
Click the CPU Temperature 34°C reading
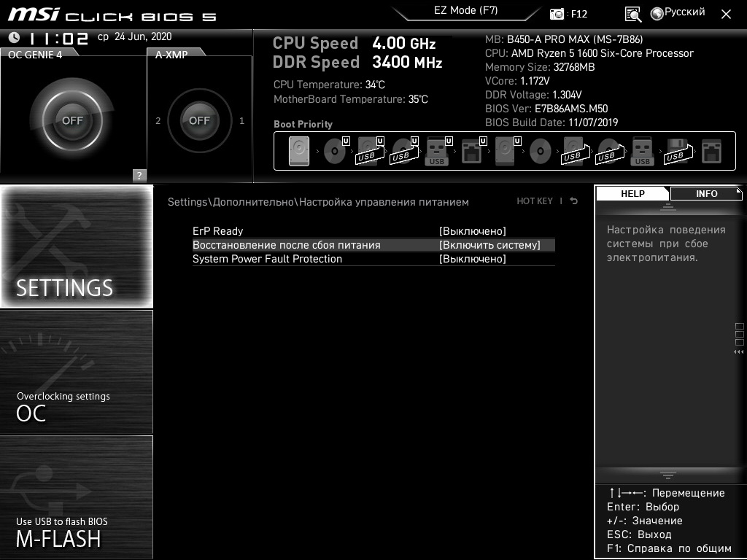coord(329,85)
